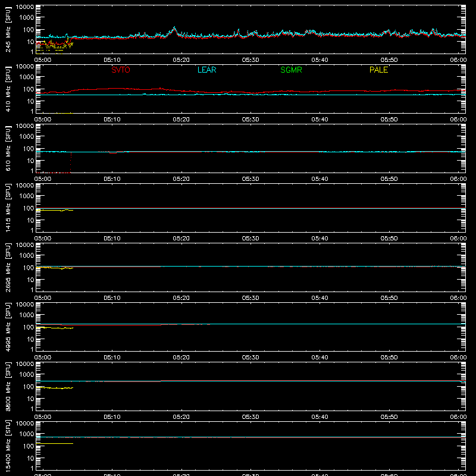476x476 pixels.
Task: Click the 10 tick label on the 610 MHz axis
Action: (x=30, y=161)
